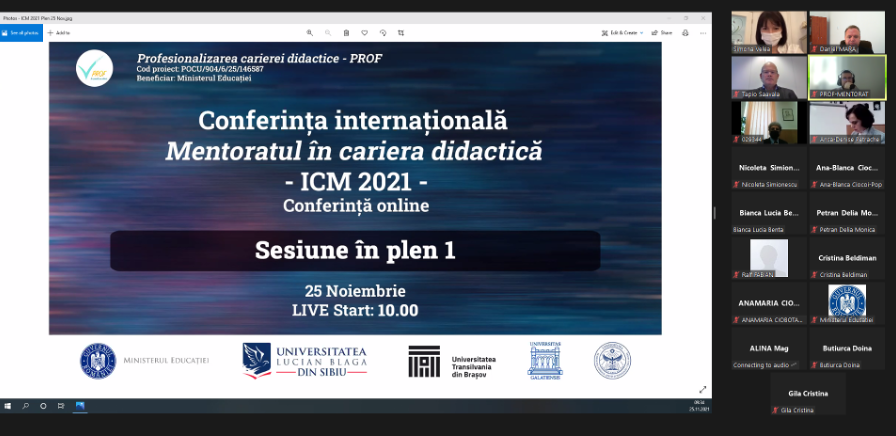Click the Ministerul Educatiei participant tile
The height and width of the screenshot is (436, 896).
(847, 303)
